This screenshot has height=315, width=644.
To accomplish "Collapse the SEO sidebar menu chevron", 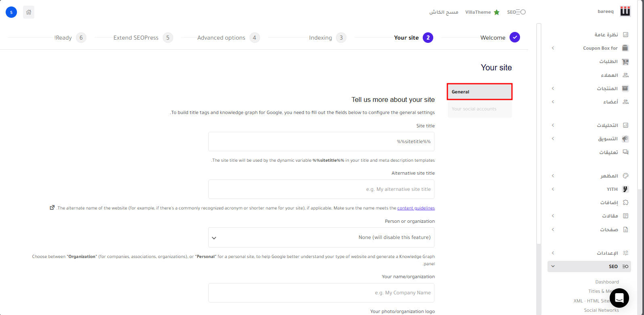I will point(553,266).
